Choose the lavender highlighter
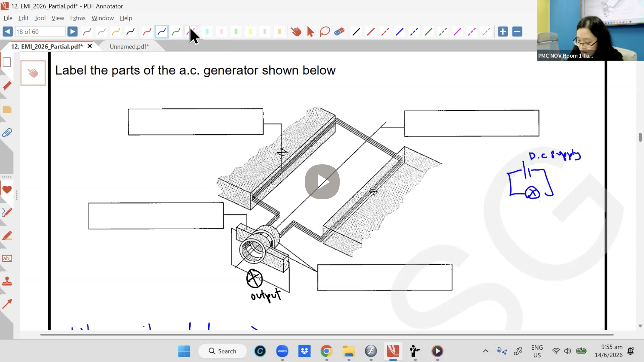 click(x=265, y=32)
